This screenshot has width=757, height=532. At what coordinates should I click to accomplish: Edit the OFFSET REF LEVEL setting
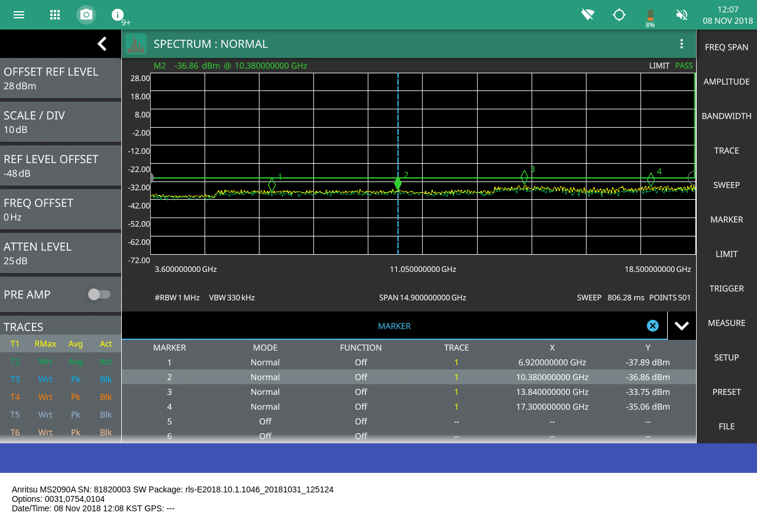[x=61, y=78]
